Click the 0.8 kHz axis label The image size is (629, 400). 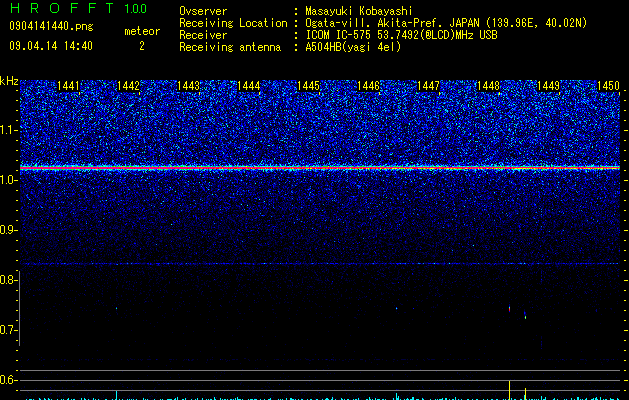pyautogui.click(x=8, y=280)
